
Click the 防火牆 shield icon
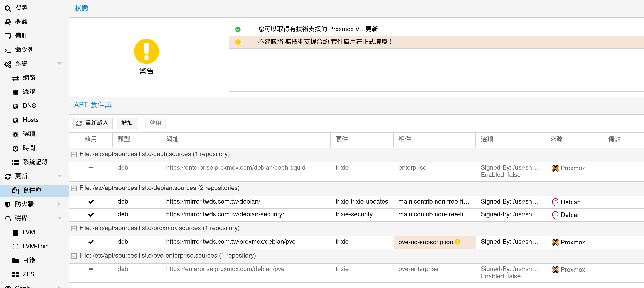point(8,205)
